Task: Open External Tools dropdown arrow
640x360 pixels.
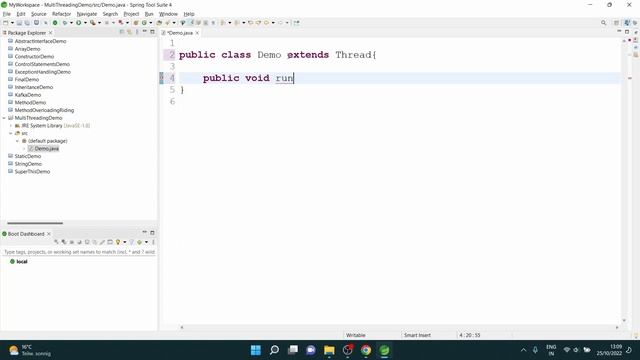Action: click(x=99, y=23)
